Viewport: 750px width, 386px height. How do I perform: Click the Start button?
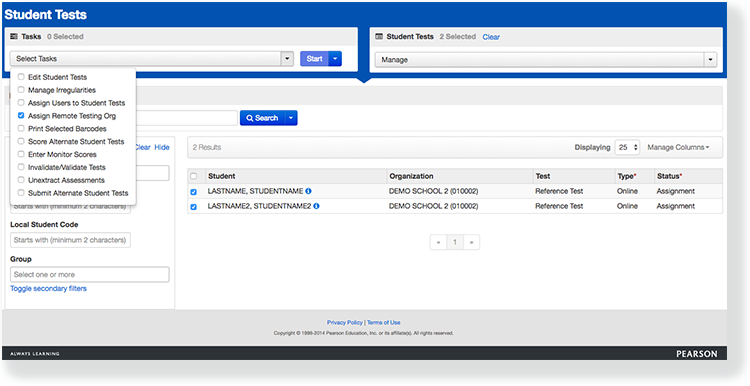(x=314, y=59)
